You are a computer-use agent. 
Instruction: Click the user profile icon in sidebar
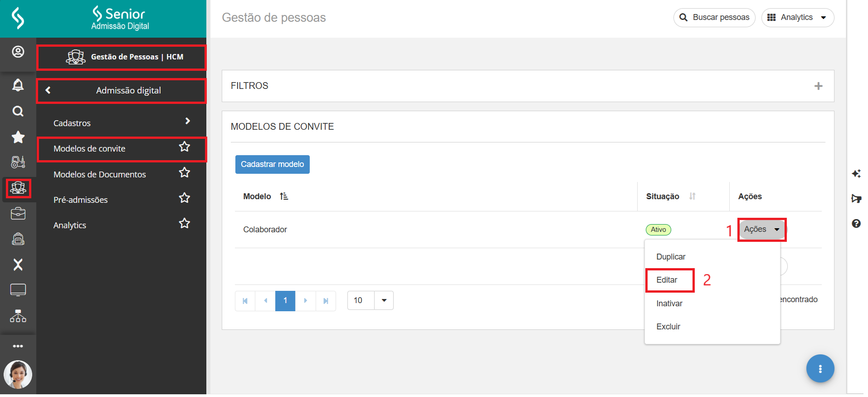click(x=18, y=52)
